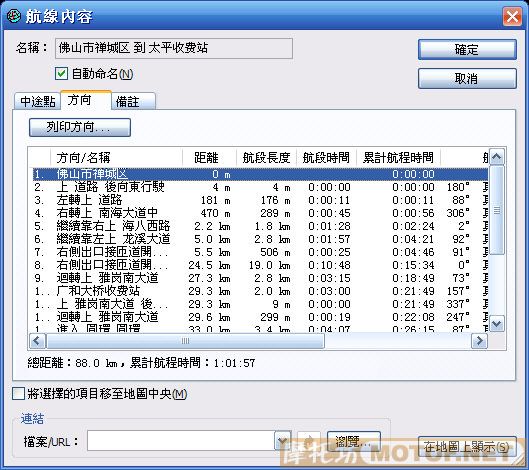Select row with distance 29.6 km
This screenshot has width=529, height=470.
click(260, 317)
